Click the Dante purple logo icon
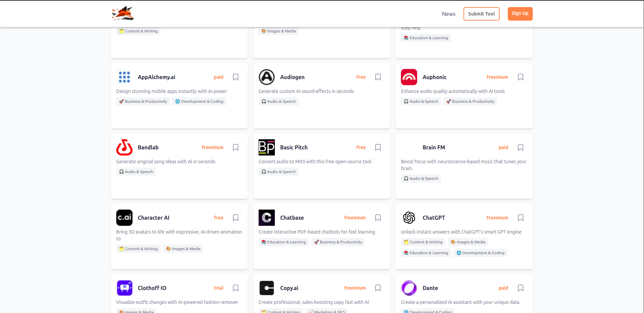The image size is (644, 313). pos(409,288)
